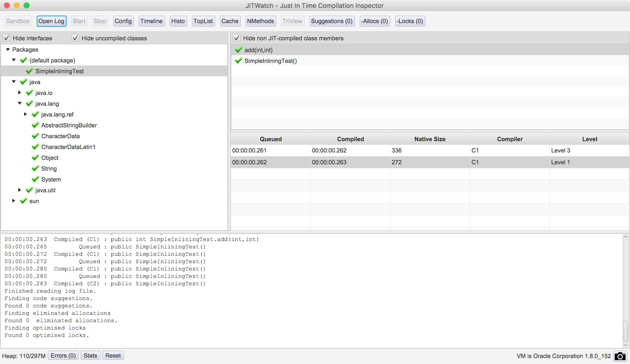This screenshot has height=364, width=630.
Task: Click green checkmark beside SimpleInliningTest() constructor
Action: (238, 61)
